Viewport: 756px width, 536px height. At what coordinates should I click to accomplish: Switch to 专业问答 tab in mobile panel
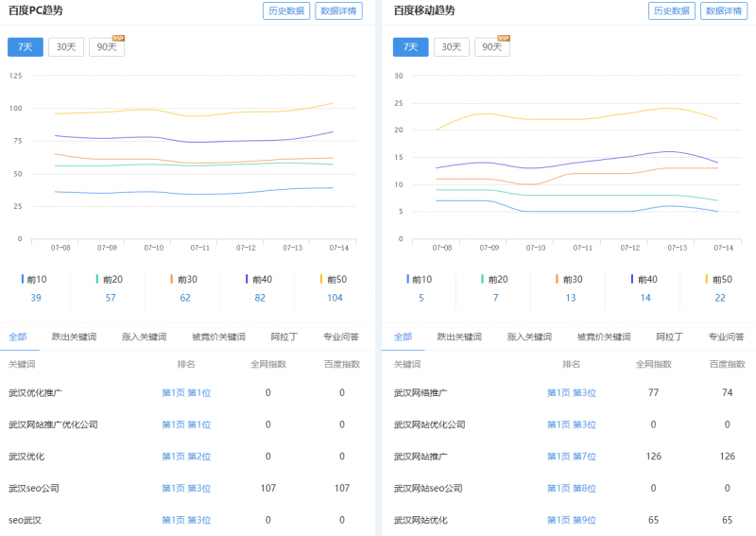pos(726,337)
